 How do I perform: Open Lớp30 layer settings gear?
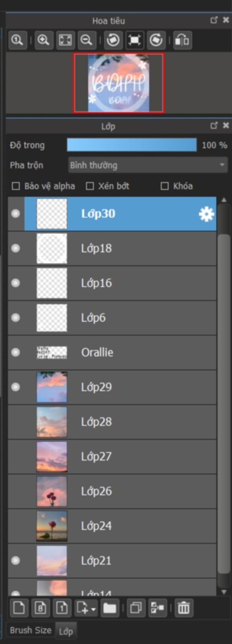point(206,214)
